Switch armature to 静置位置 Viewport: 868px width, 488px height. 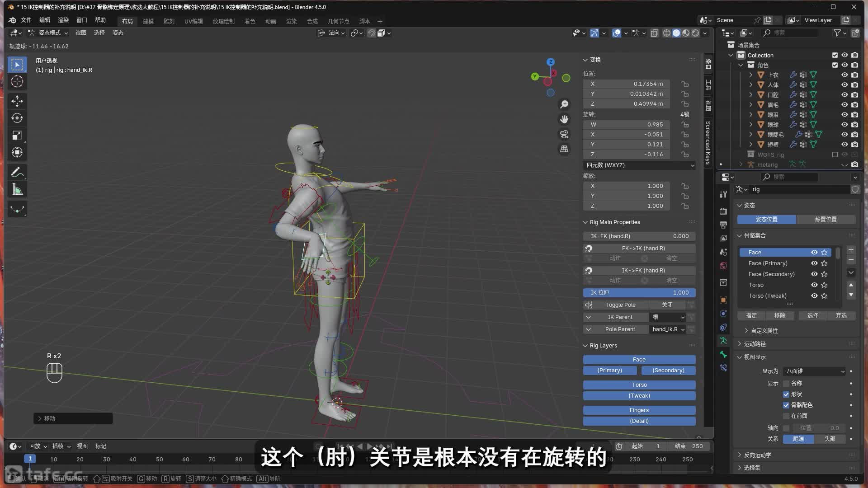pyautogui.click(x=826, y=219)
